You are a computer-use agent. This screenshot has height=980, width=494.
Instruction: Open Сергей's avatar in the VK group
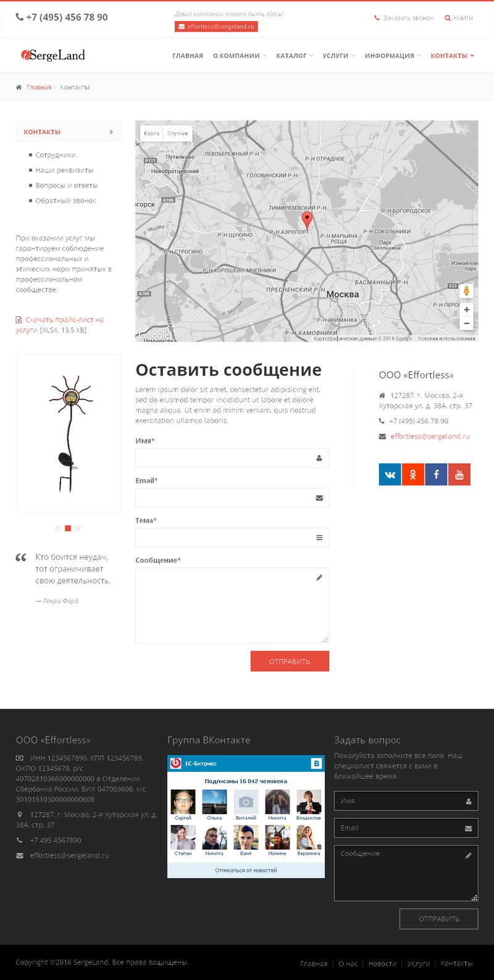pyautogui.click(x=183, y=802)
